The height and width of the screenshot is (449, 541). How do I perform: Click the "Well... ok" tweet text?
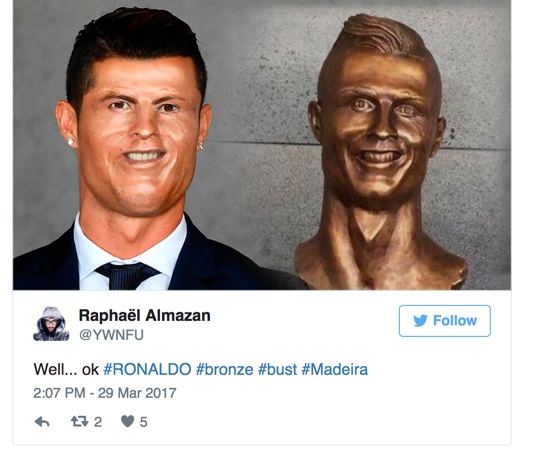(66, 370)
